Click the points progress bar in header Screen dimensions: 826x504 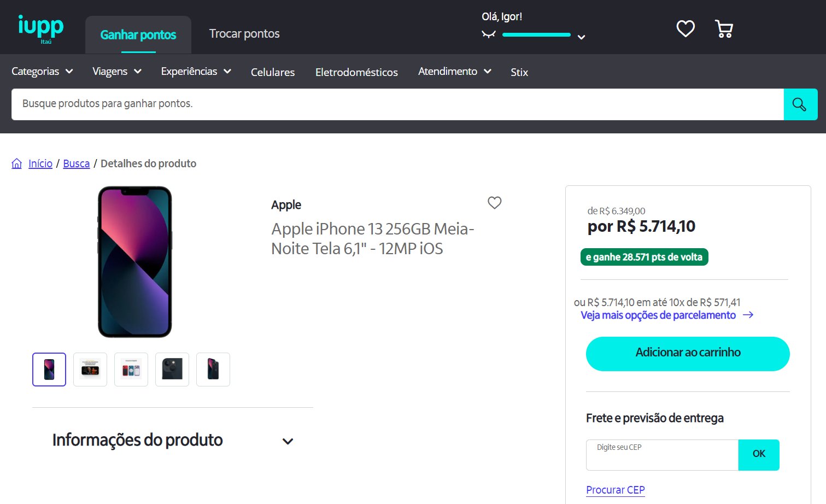(536, 35)
